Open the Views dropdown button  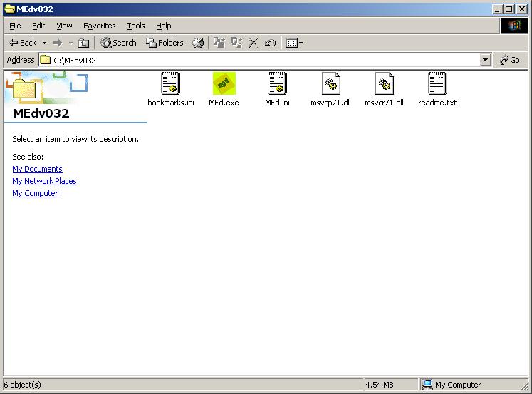tap(294, 43)
